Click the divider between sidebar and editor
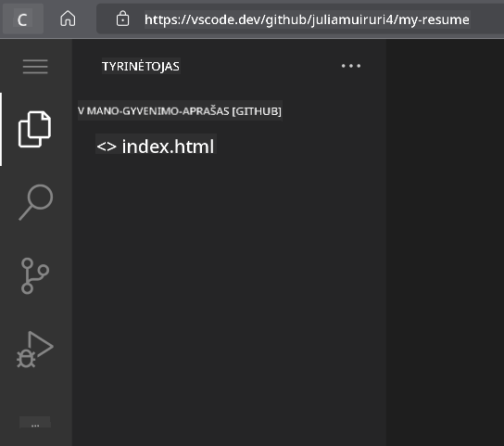The image size is (504, 446). click(386, 243)
